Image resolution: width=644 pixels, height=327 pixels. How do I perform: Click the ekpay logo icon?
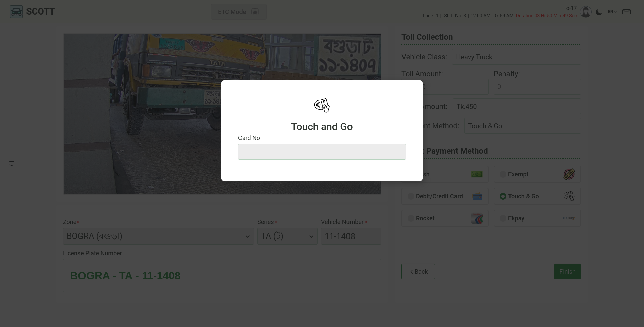point(569,218)
